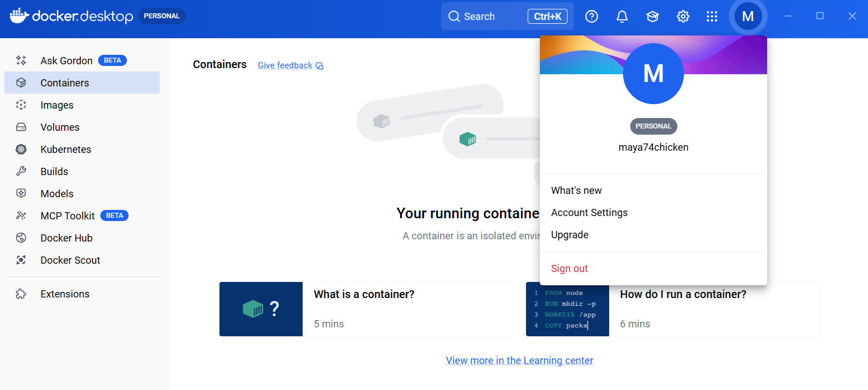Open Settings with the gear icon
Image resolution: width=868 pixels, height=390 pixels.
683,17
